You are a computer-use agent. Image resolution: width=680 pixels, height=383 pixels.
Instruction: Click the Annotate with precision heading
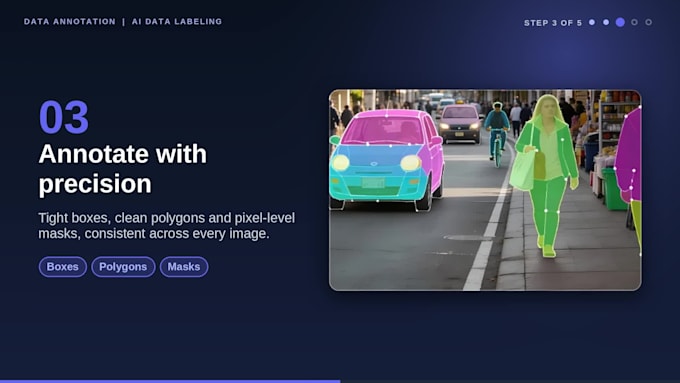click(123, 169)
